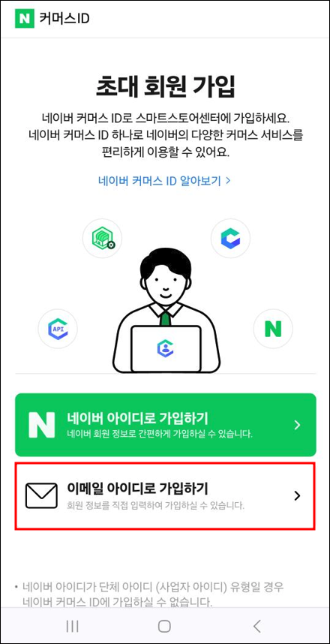Tap the white N logo on green button

(x=41, y=425)
